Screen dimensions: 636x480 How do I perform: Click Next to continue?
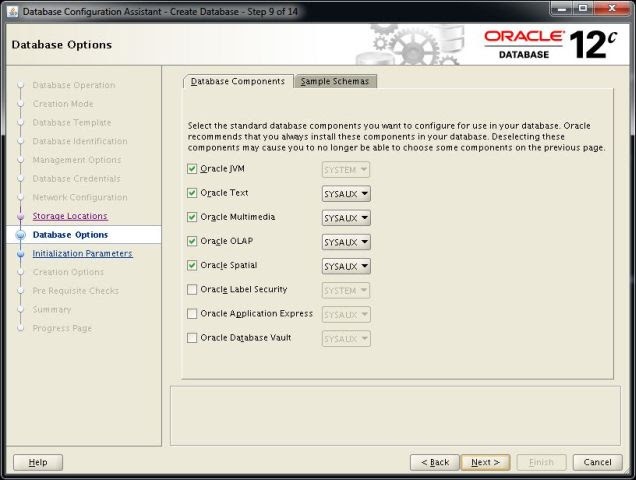pyautogui.click(x=485, y=462)
